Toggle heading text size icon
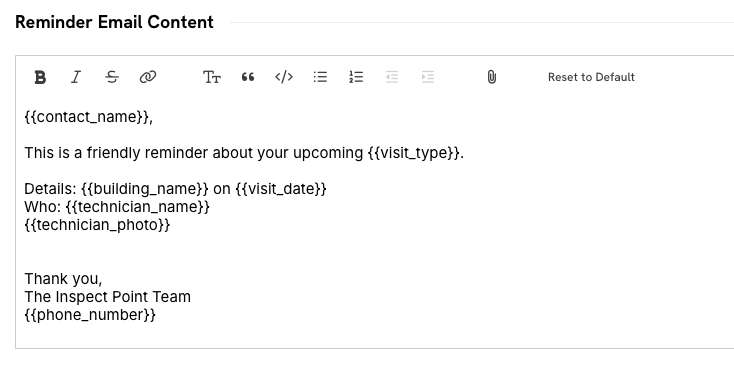The image size is (734, 367). [212, 77]
